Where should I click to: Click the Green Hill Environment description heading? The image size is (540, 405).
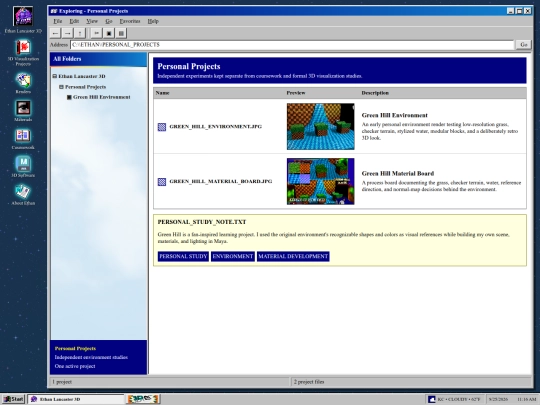[395, 115]
